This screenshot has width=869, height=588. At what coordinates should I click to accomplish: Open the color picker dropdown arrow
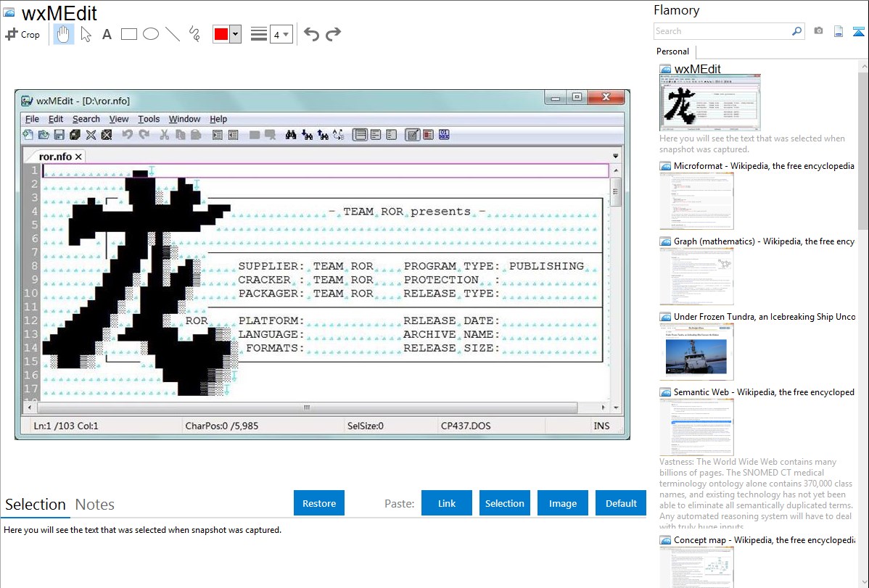click(235, 34)
